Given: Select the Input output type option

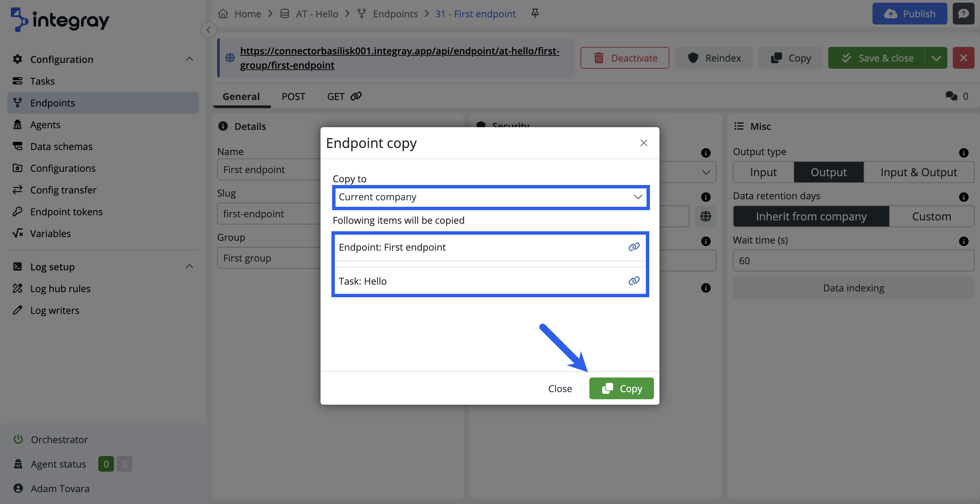Looking at the screenshot, I should click(x=763, y=172).
